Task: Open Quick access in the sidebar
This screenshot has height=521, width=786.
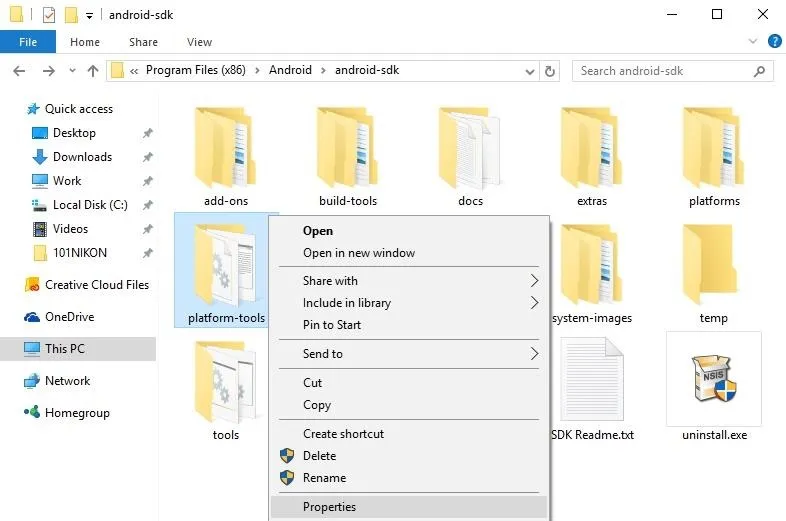Action: (70, 109)
